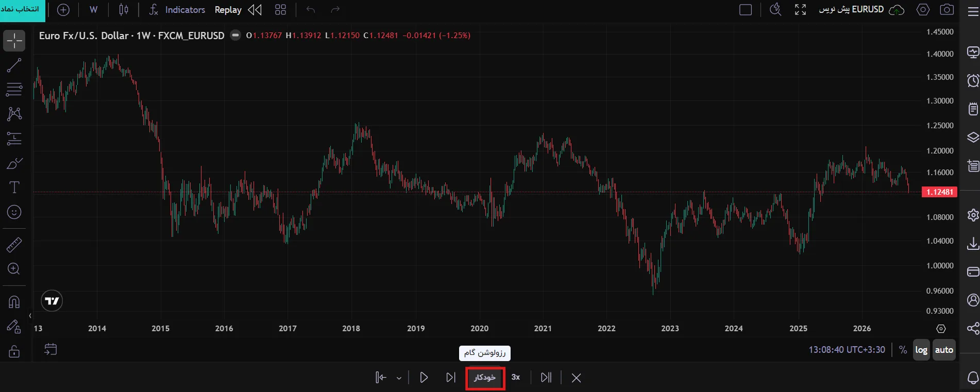This screenshot has width=980, height=392.
Task: Add a symbol to compare
Action: click(63, 10)
